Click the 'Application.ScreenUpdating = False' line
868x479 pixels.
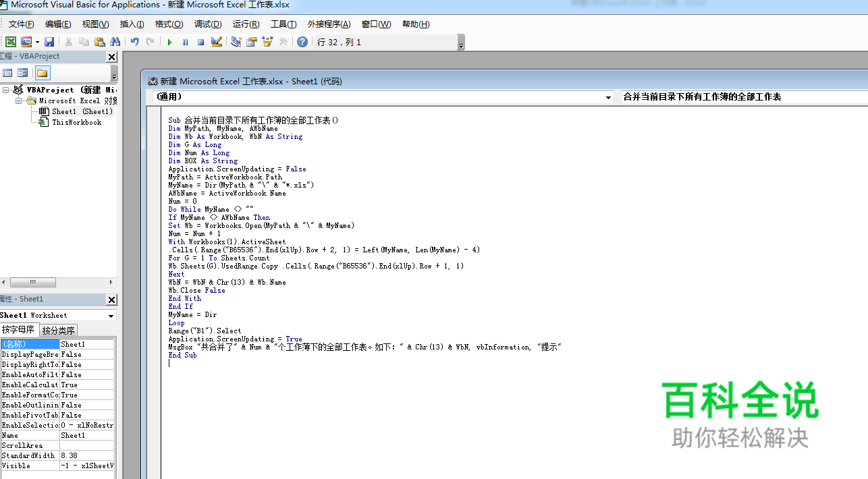tap(237, 169)
